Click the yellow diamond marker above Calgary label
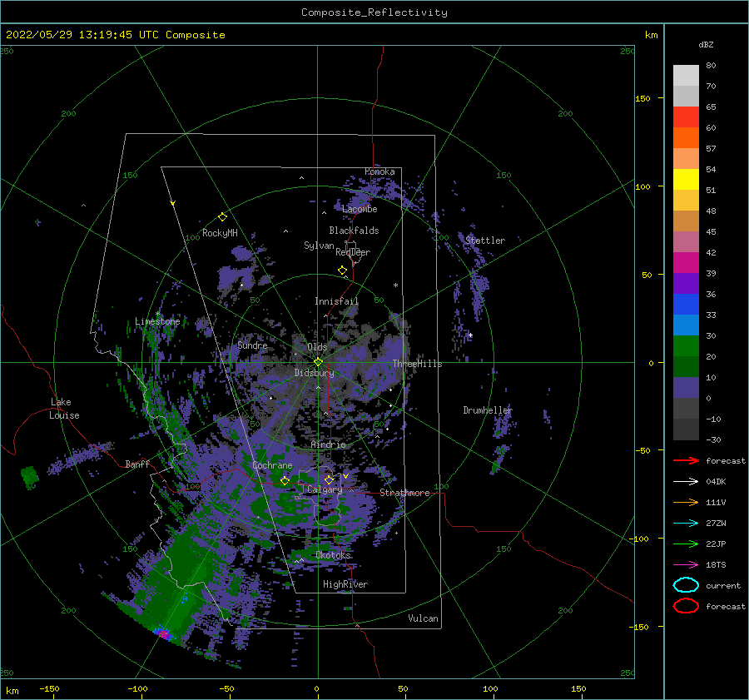The width and height of the screenshot is (749, 700). point(329,479)
